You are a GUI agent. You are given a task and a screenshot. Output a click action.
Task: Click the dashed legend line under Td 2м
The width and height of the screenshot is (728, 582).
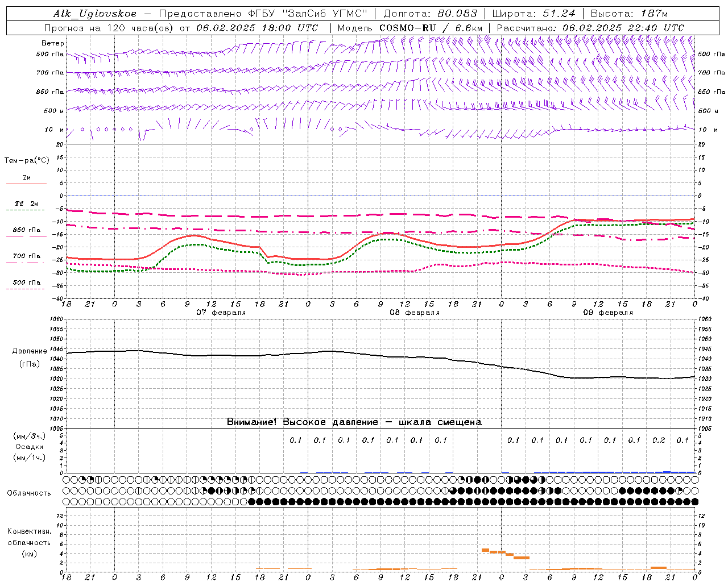(x=26, y=210)
